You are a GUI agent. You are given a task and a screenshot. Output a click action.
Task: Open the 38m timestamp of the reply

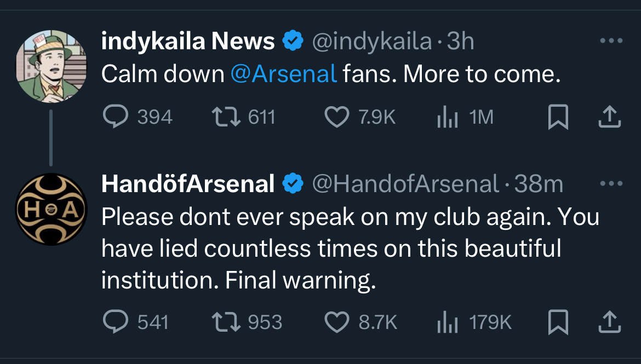(539, 185)
